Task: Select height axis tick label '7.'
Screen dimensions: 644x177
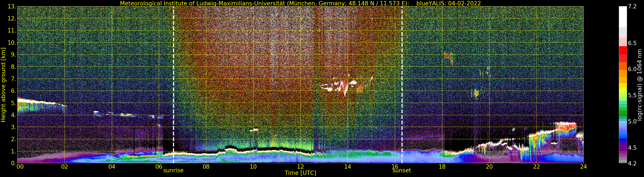Action: click(14, 79)
